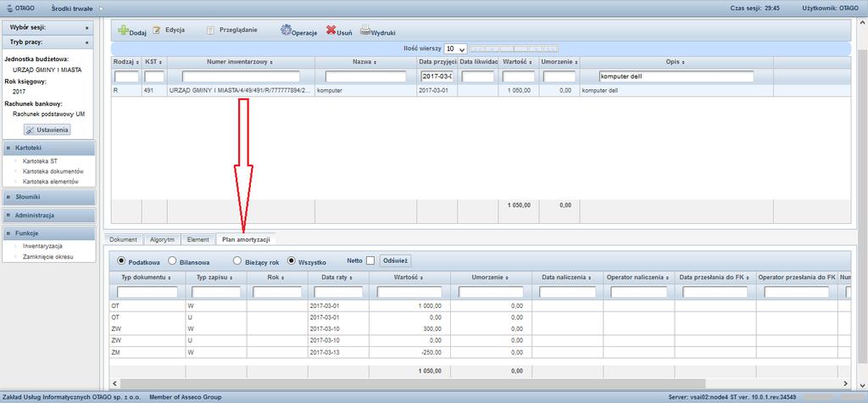
Task: Expand the Wybór sesji panel
Action: 87,27
